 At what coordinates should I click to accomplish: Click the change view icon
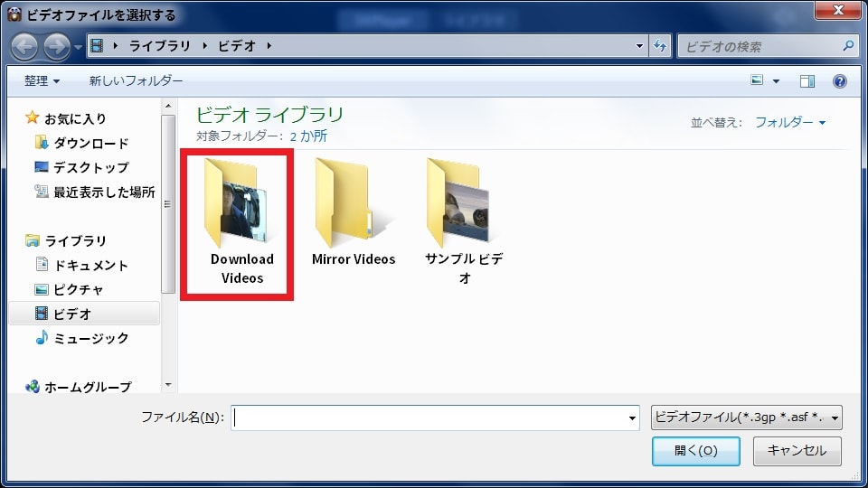(757, 80)
